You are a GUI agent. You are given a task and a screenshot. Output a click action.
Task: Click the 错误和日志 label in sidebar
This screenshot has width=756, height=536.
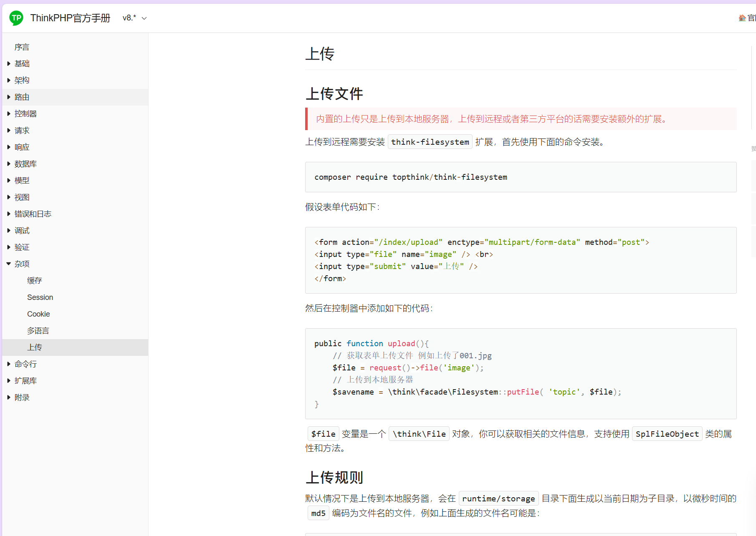click(33, 214)
